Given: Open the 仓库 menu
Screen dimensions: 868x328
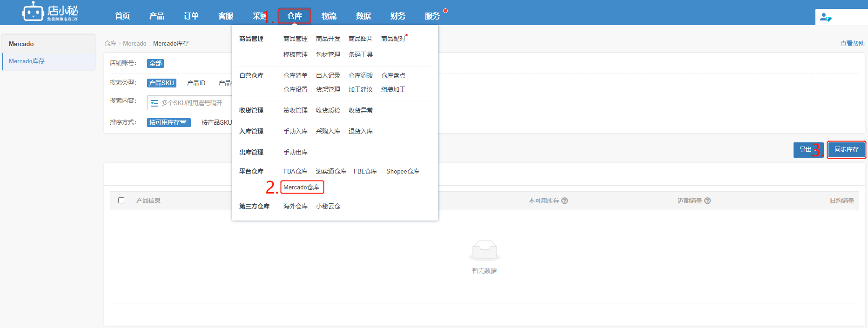Looking at the screenshot, I should click(295, 16).
